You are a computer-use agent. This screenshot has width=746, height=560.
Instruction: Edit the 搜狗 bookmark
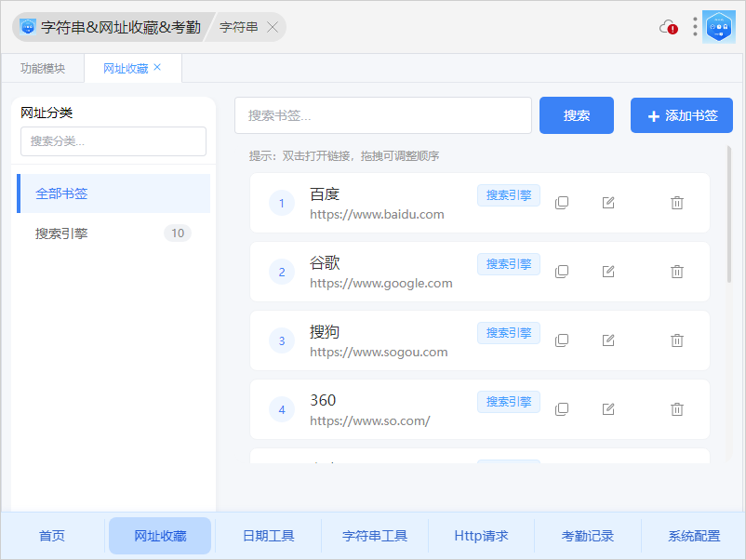pyautogui.click(x=608, y=340)
